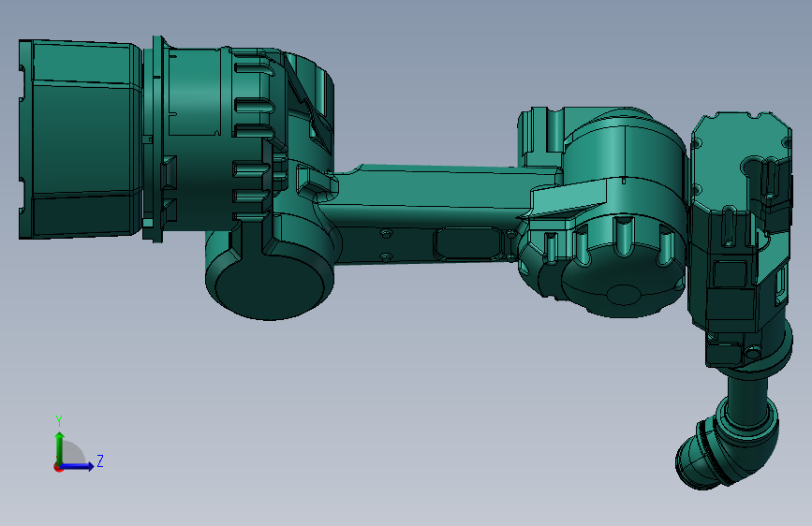This screenshot has width=812, height=526.
Task: Click the XYZ coordinate triad indicator
Action: pyautogui.click(x=79, y=444)
